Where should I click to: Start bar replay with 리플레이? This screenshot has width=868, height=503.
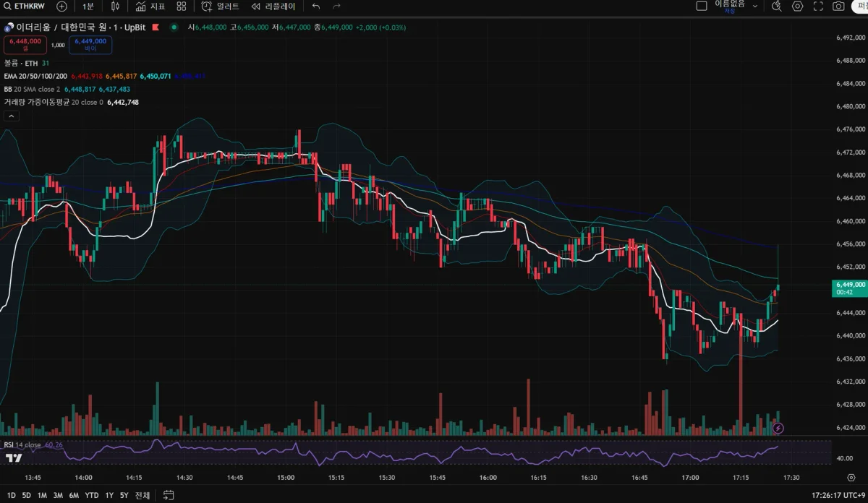coord(273,6)
